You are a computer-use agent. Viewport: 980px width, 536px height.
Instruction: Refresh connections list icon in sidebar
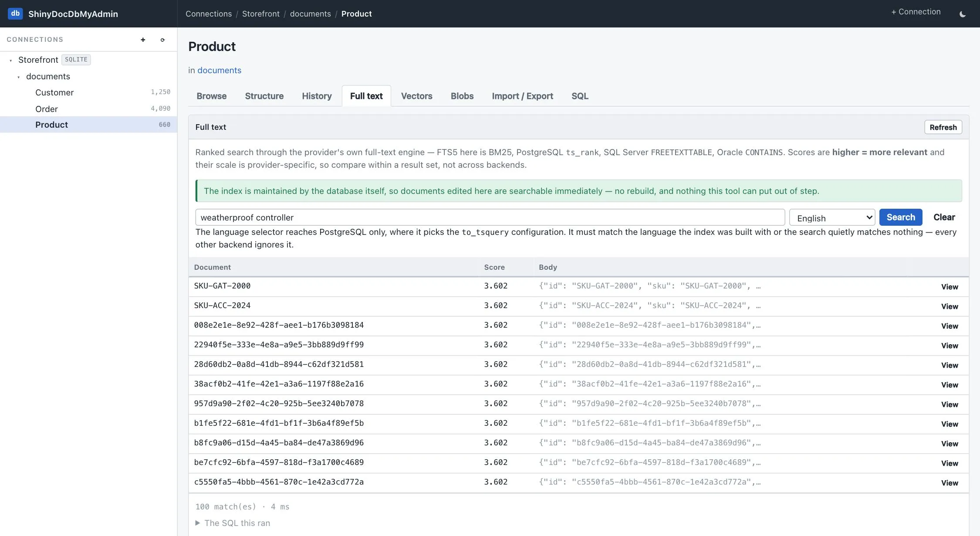point(162,40)
